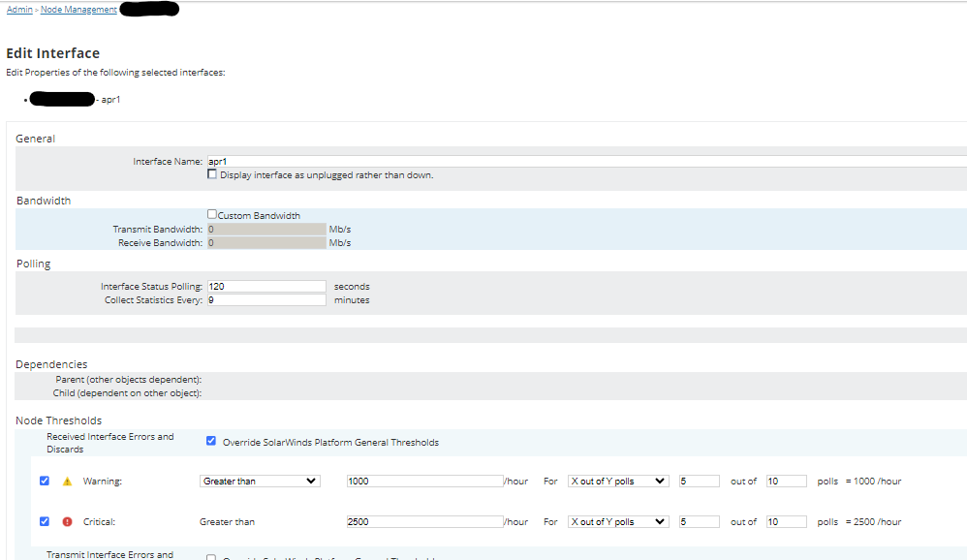Click the Critical row polls count field showing 5

tap(700, 522)
